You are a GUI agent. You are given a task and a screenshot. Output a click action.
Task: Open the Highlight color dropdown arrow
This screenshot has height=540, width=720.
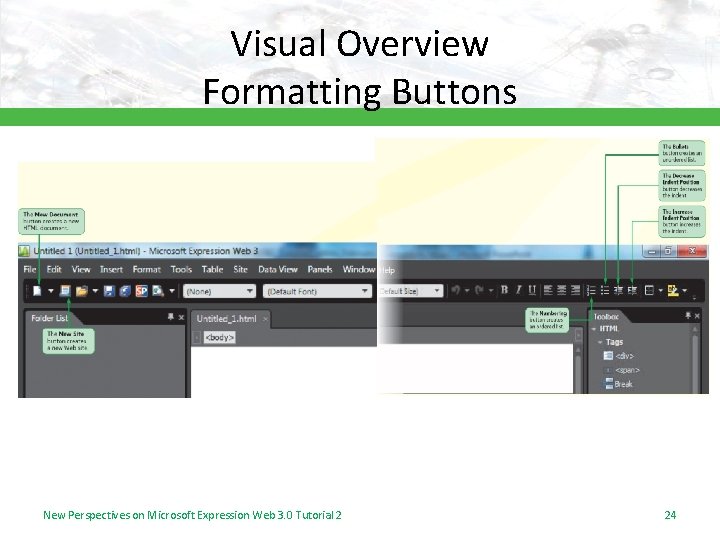click(x=685, y=290)
